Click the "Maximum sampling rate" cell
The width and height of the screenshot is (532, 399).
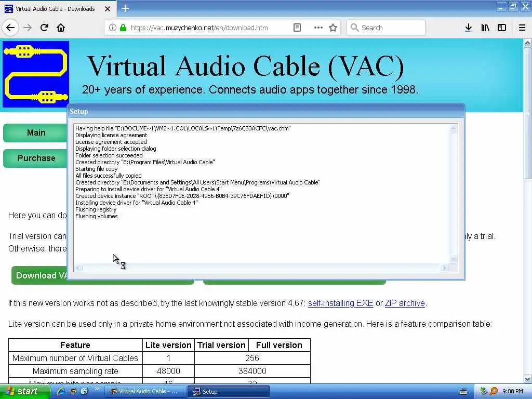75,371
